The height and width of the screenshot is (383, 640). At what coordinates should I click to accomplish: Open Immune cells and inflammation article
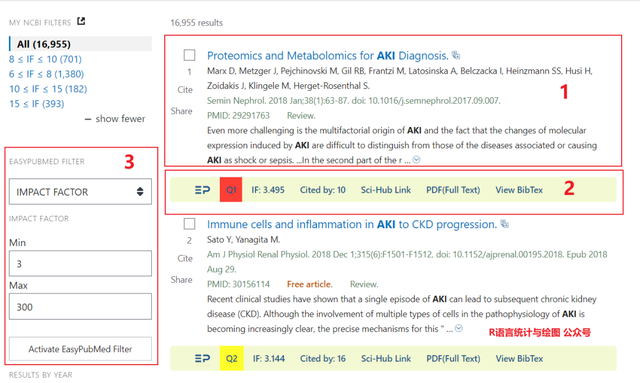(x=352, y=224)
